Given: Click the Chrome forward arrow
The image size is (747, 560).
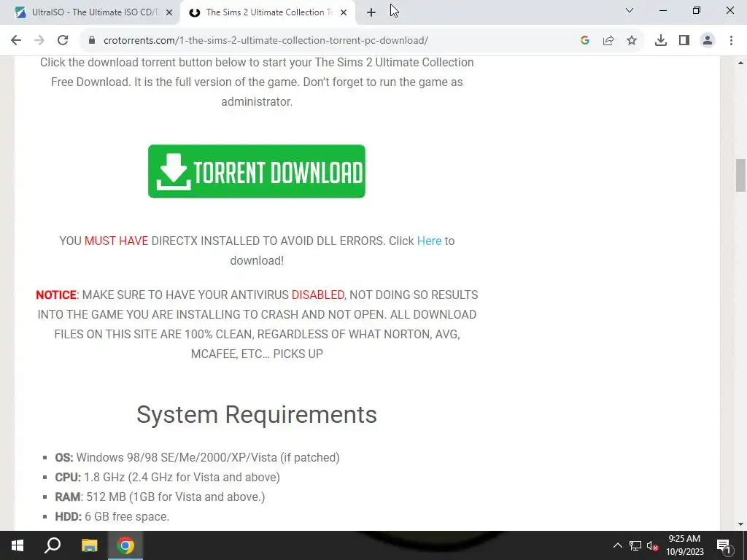Looking at the screenshot, I should [x=39, y=41].
